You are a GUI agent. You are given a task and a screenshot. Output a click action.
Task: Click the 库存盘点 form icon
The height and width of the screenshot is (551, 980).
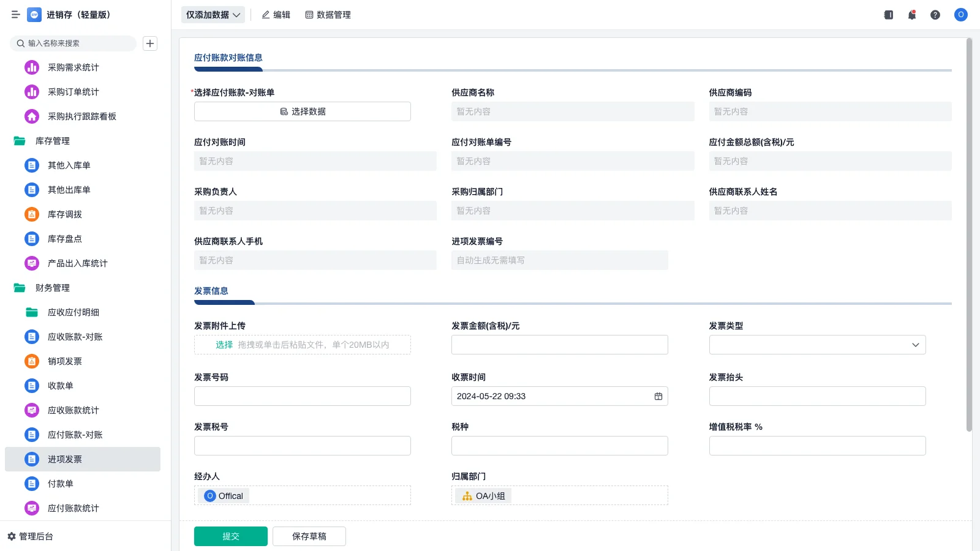32,239
